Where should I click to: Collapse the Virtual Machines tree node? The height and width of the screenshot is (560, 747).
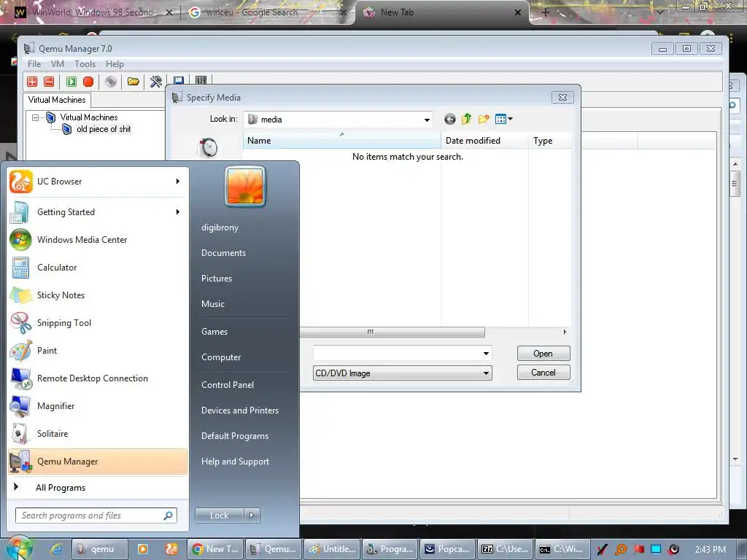[x=35, y=117]
